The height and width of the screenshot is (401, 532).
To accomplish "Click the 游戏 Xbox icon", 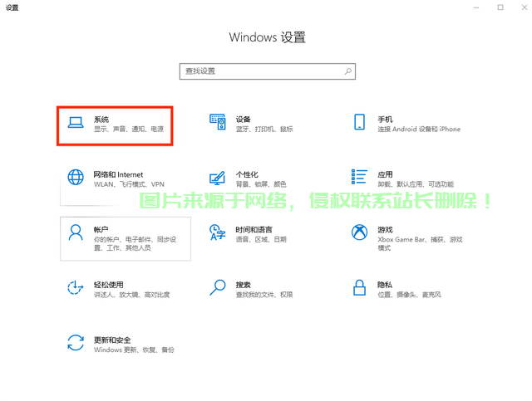I will [359, 232].
